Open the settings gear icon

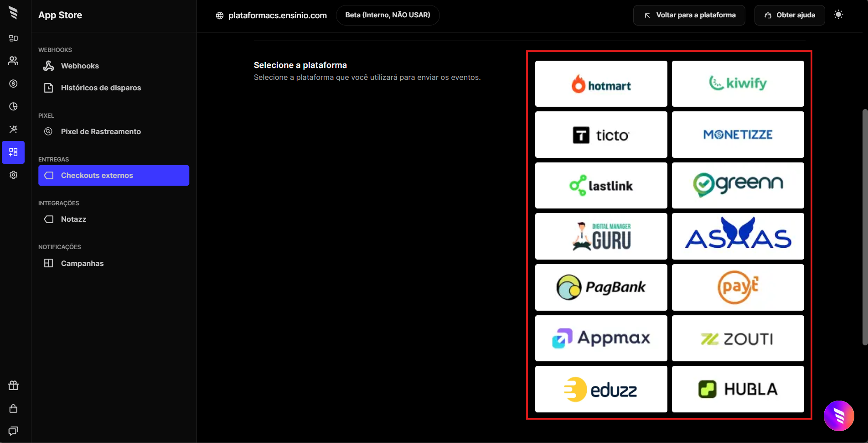(x=13, y=175)
